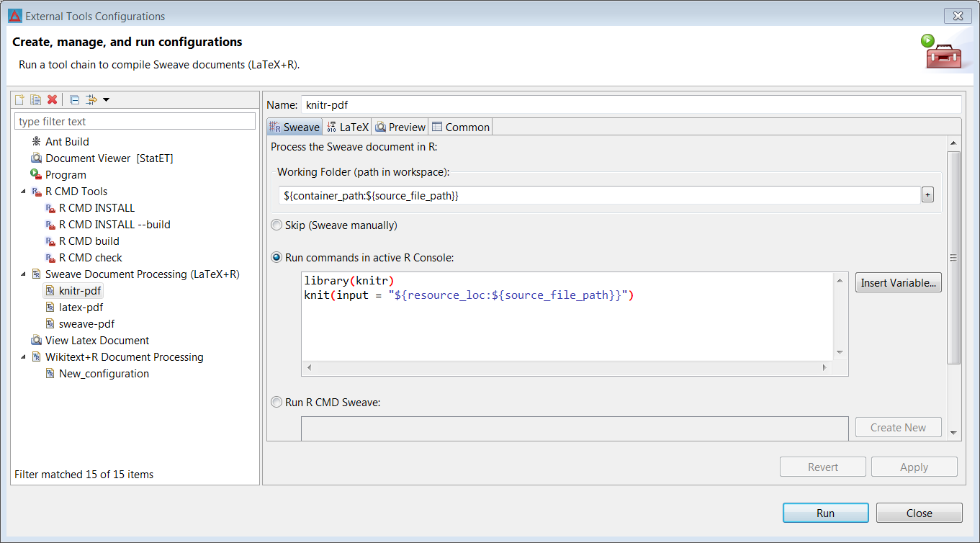Click 'Filter matched 15 of 15 items' text
This screenshot has height=543, width=980.
pyautogui.click(x=84, y=474)
